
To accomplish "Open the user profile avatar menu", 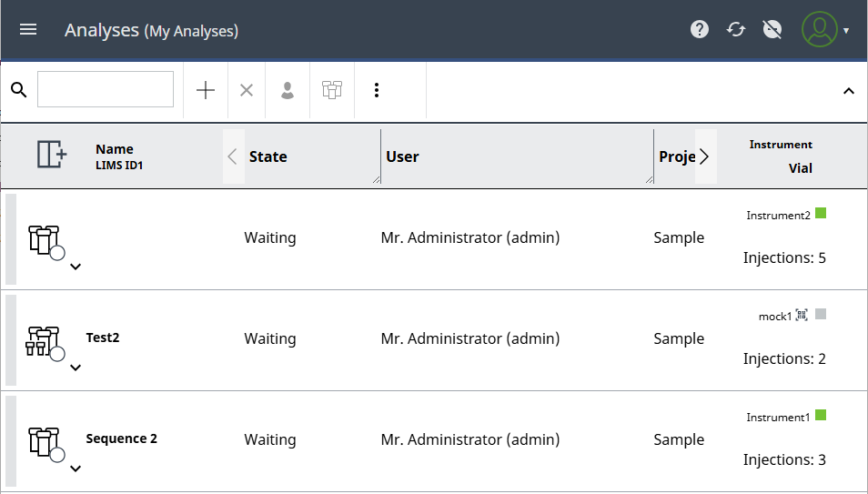I will (x=820, y=29).
